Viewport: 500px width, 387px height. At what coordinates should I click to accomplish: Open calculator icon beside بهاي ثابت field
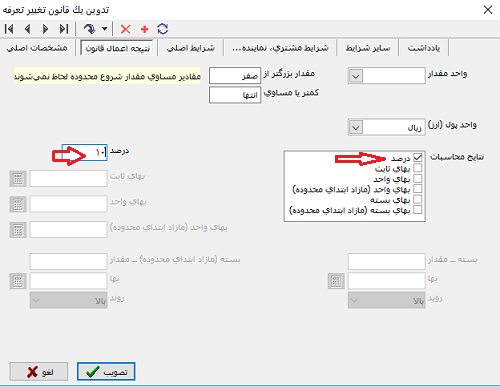click(18, 179)
